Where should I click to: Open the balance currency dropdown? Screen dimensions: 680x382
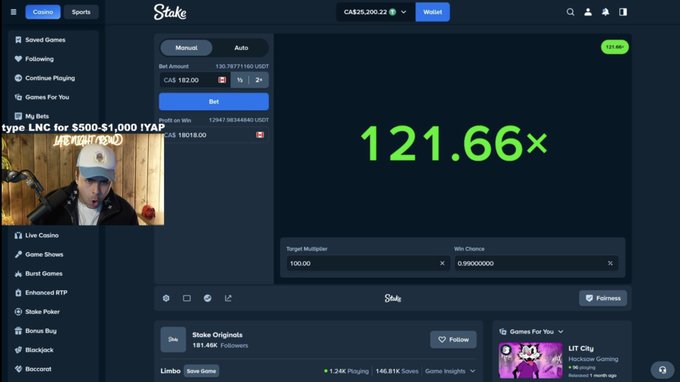pos(375,12)
